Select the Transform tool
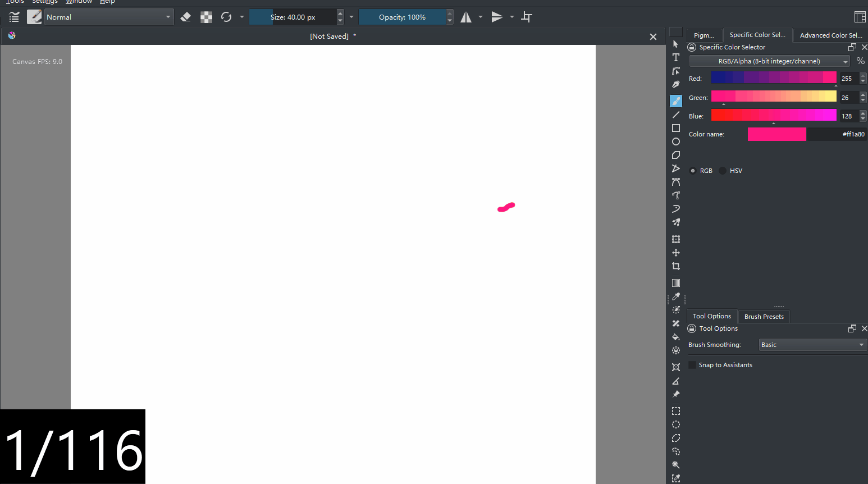868x484 pixels. point(676,239)
